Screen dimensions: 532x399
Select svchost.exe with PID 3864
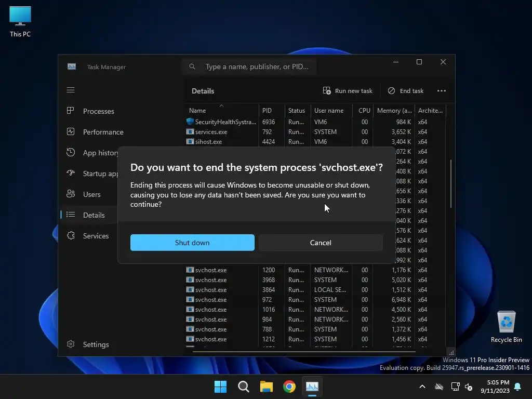click(315, 290)
